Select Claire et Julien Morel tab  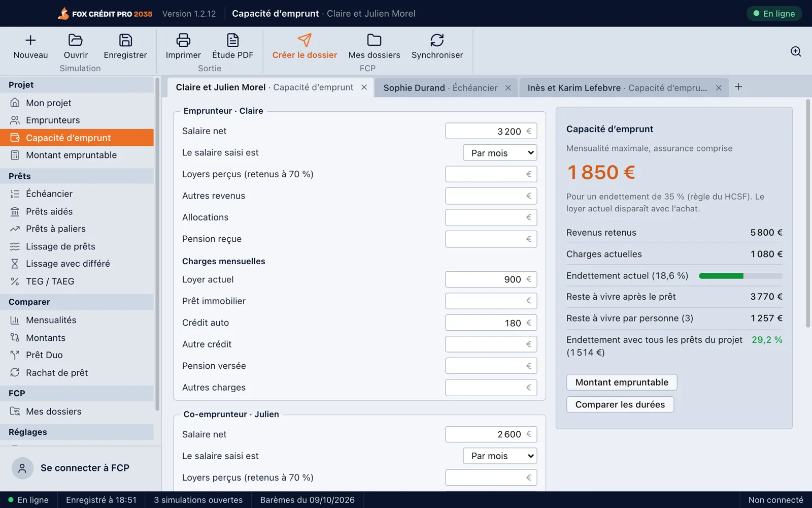point(264,87)
